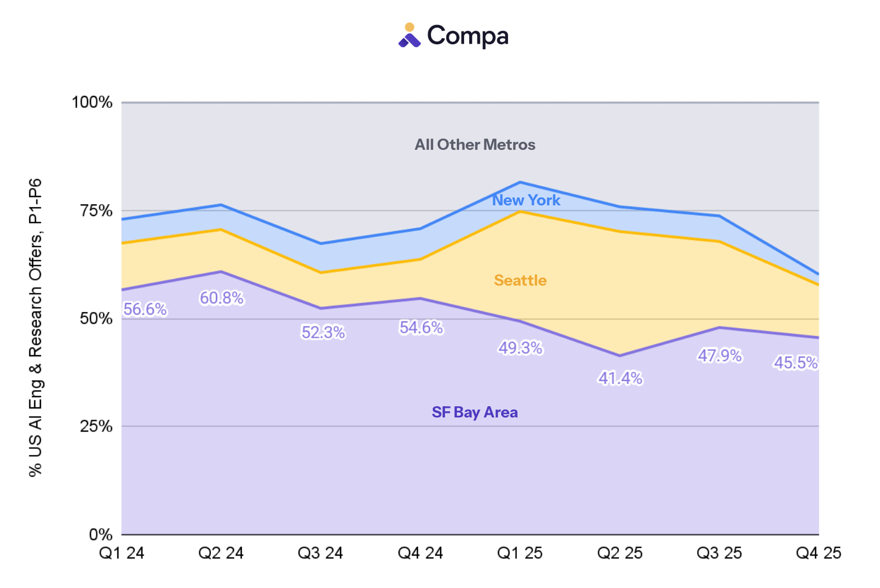Select the 'Seattle' series label
The width and height of the screenshot is (880, 588).
click(520, 281)
